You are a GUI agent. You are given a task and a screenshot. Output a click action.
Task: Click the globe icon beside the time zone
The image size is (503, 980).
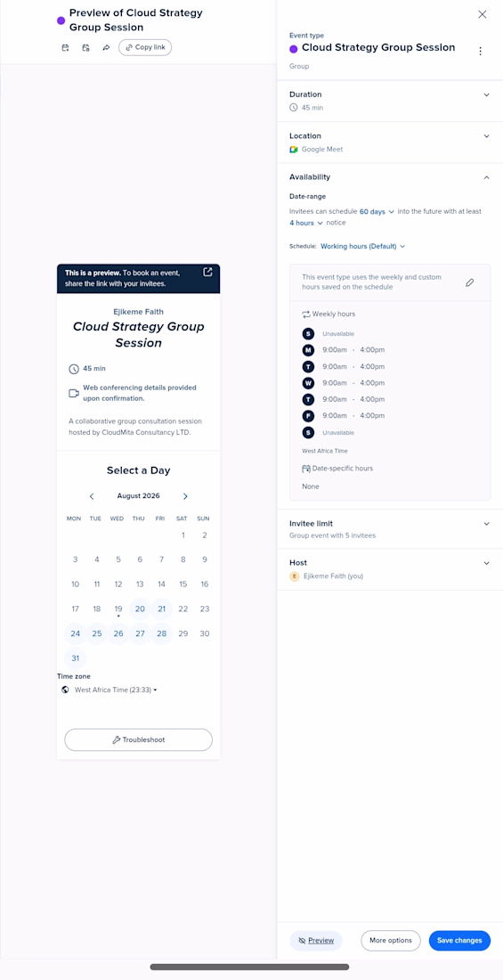[x=65, y=690]
